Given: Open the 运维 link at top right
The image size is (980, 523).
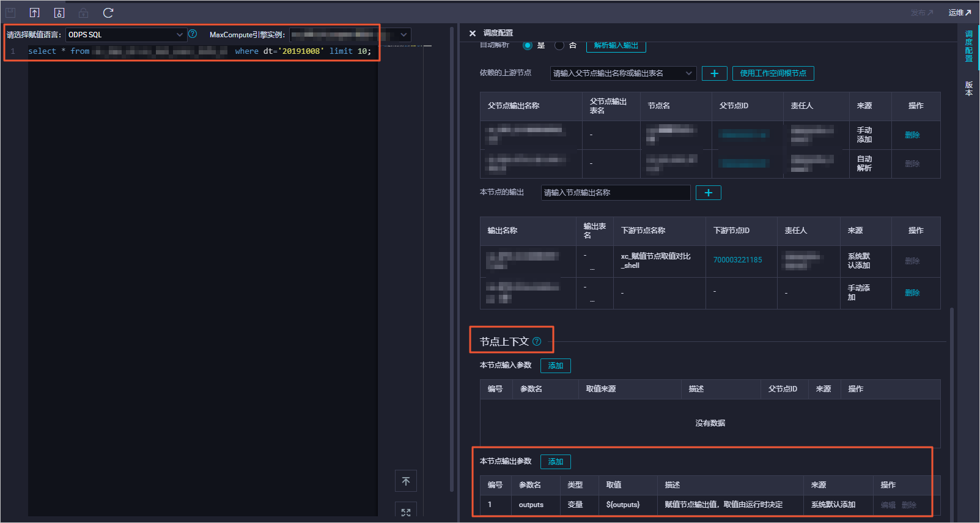Looking at the screenshot, I should (960, 13).
